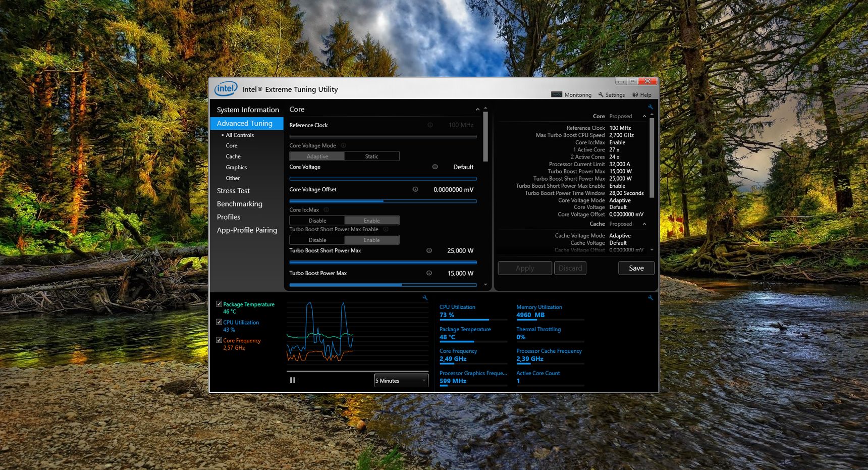This screenshot has height=470, width=868.
Task: Show info icon beside Core Voltage Default
Action: click(x=435, y=167)
